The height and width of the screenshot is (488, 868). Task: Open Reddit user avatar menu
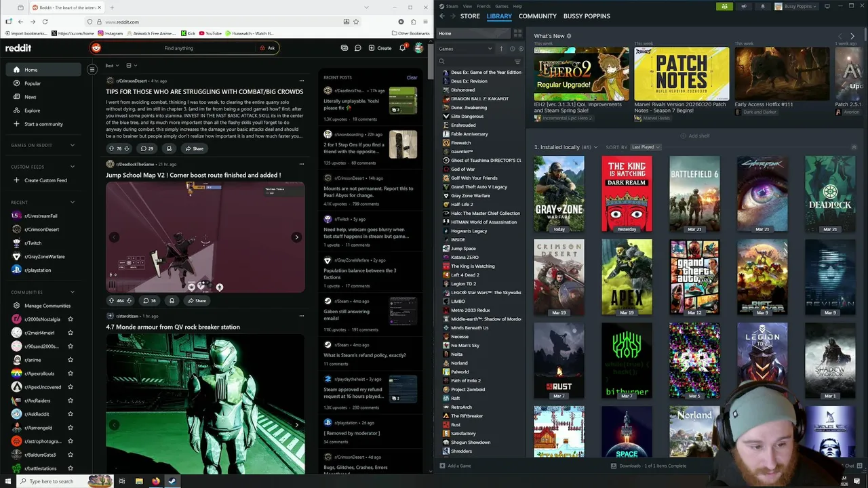tap(419, 48)
